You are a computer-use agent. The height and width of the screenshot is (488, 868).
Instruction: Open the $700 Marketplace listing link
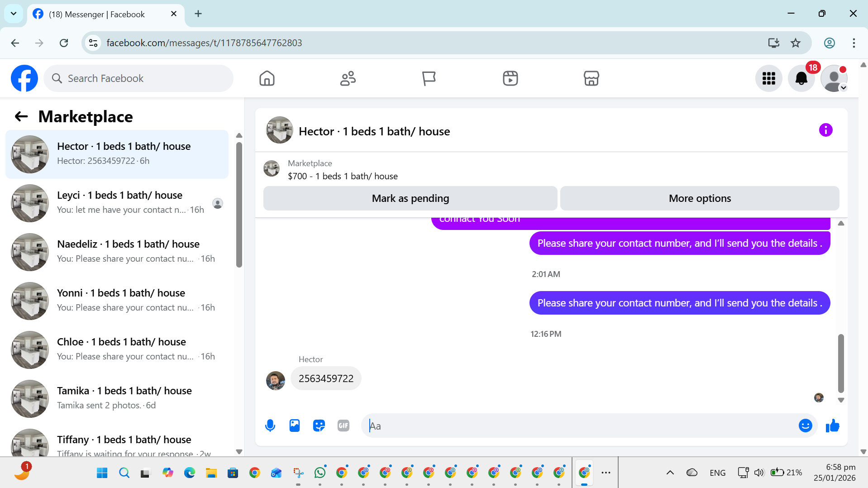click(343, 176)
